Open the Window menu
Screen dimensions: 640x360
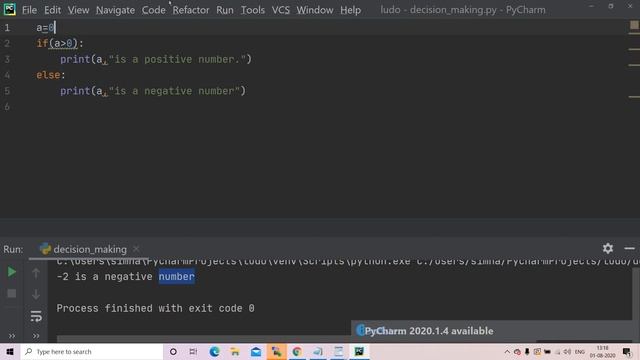[315, 10]
